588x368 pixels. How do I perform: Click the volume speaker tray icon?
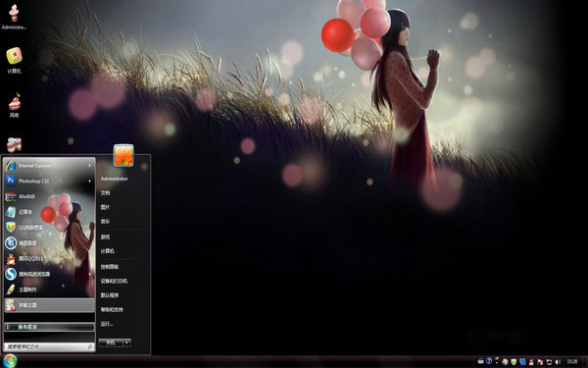click(558, 361)
